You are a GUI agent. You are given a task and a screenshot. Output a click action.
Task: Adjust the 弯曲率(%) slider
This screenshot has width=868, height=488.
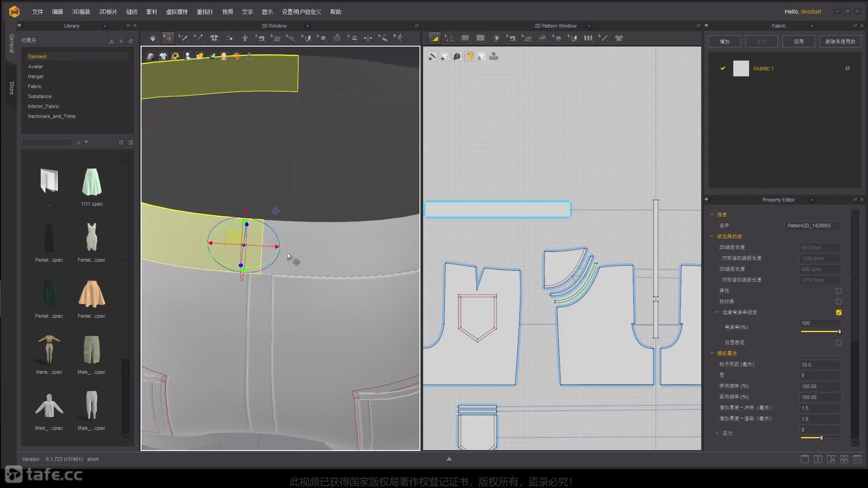click(821, 332)
